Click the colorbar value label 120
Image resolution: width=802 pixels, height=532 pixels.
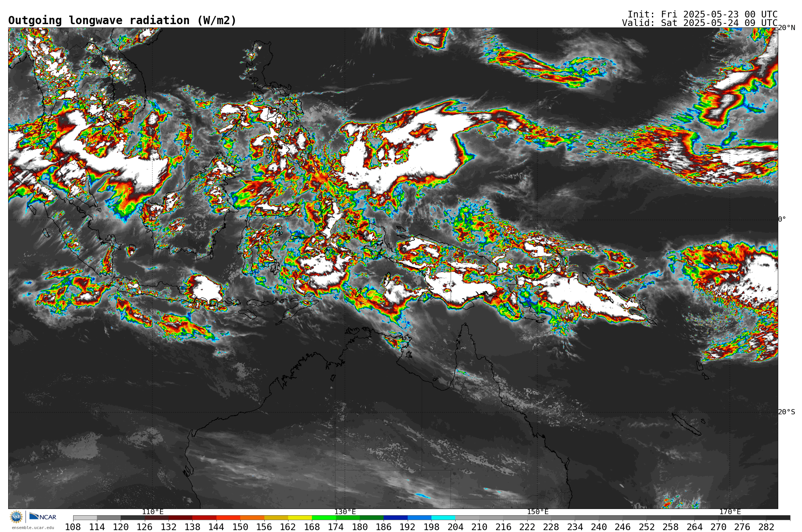pos(121,527)
